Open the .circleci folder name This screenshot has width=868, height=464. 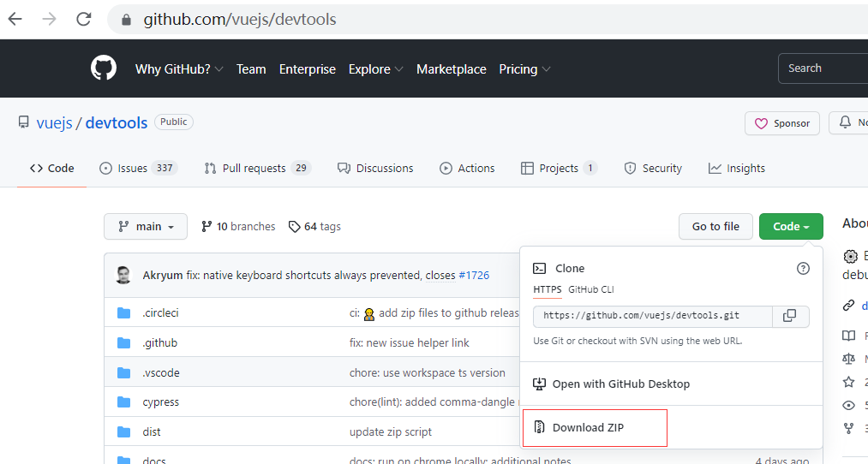[160, 313]
